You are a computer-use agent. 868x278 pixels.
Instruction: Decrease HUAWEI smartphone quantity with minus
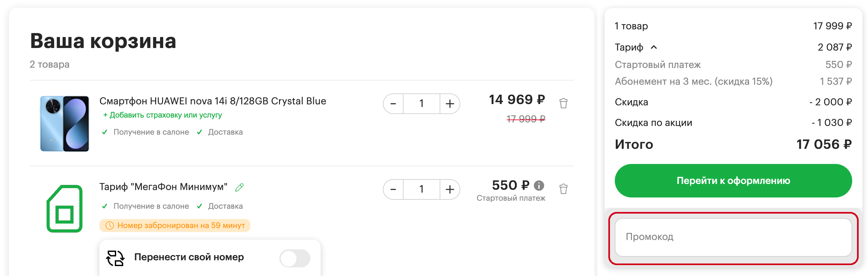(393, 104)
